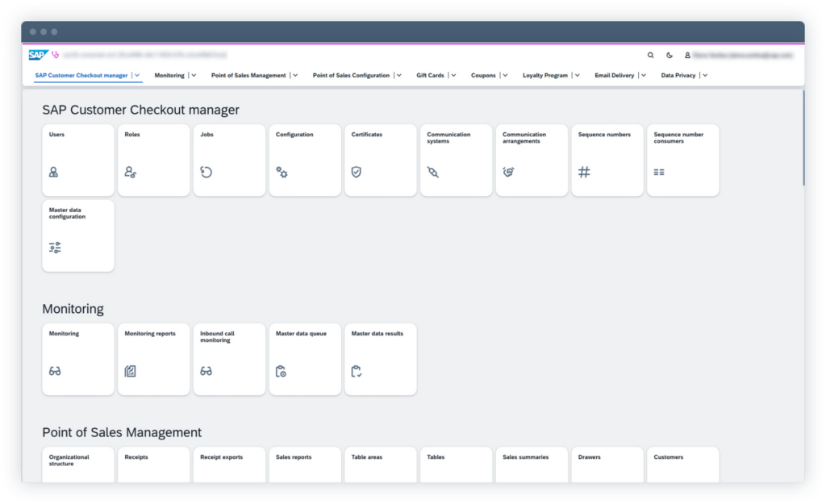
Task: Expand the Loyalty Program dropdown chevron
Action: coord(578,76)
